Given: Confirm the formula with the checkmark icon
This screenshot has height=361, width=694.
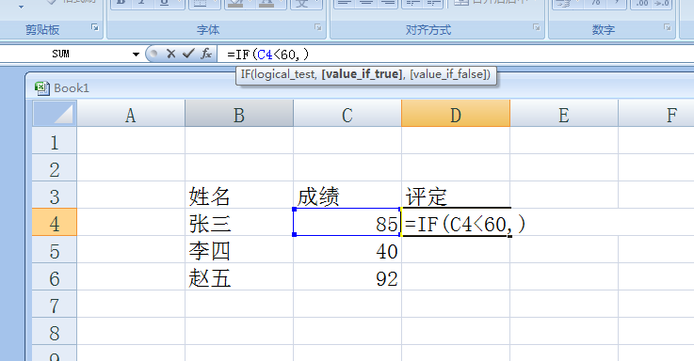Looking at the screenshot, I should coord(189,54).
